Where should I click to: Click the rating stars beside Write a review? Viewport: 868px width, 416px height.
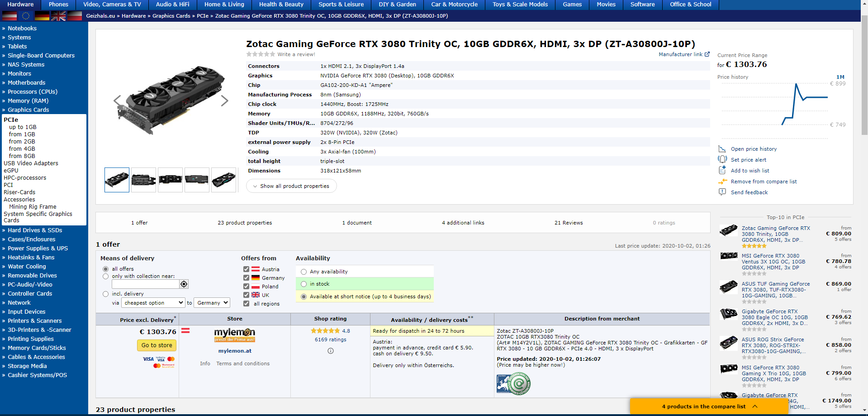(x=261, y=54)
